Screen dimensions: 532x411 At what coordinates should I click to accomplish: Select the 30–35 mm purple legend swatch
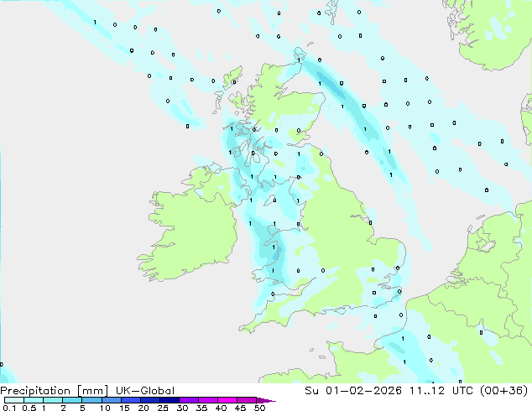(188, 400)
